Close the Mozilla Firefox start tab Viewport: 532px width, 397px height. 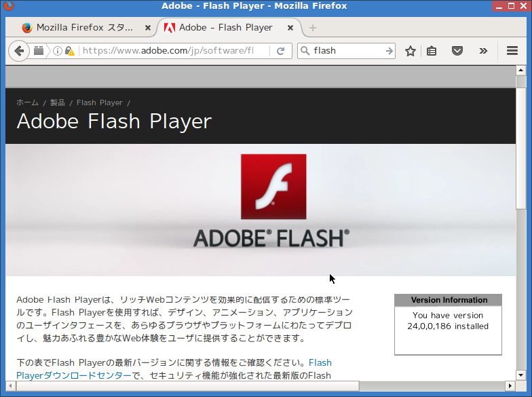[x=148, y=28]
